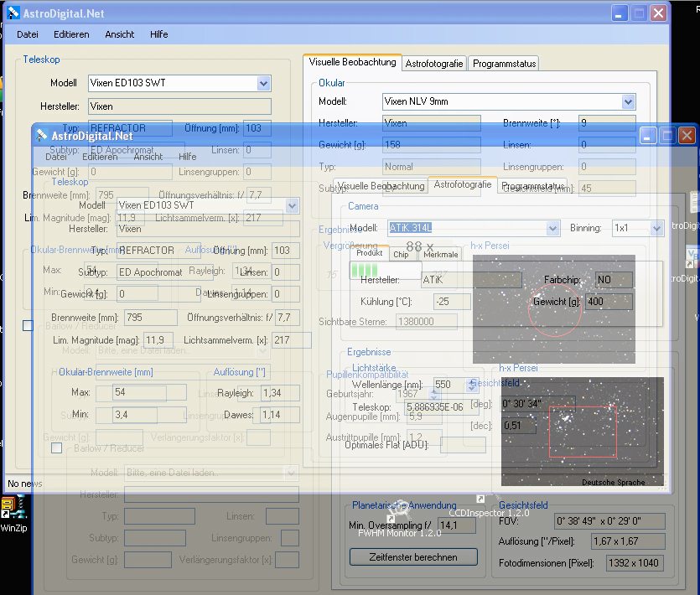Click Dawes field showing 1,14
The height and width of the screenshot is (595, 700).
click(280, 415)
